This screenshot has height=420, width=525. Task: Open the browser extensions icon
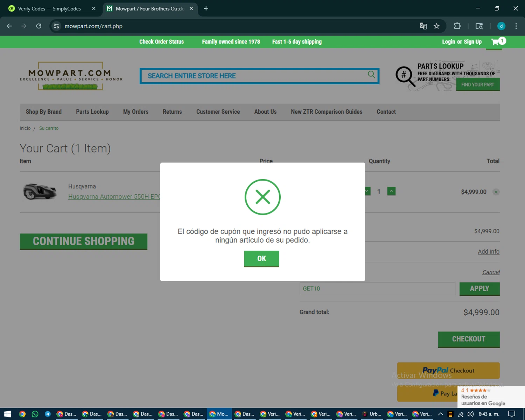pyautogui.click(x=457, y=26)
